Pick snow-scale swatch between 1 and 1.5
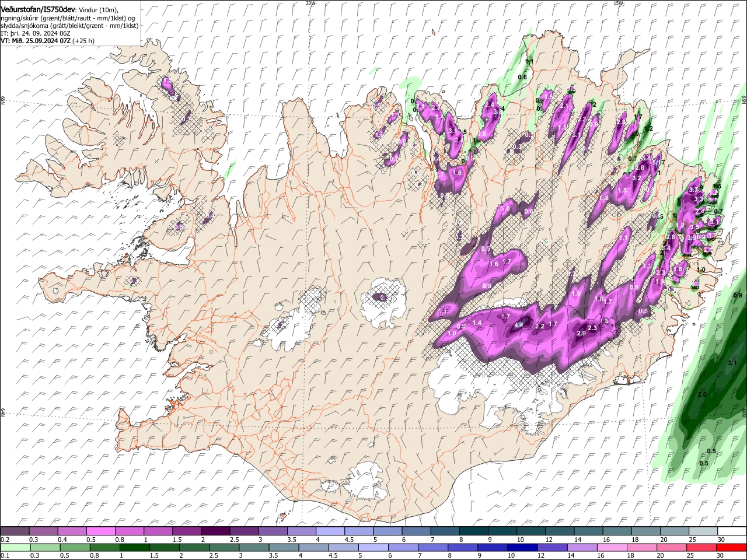 159,531
